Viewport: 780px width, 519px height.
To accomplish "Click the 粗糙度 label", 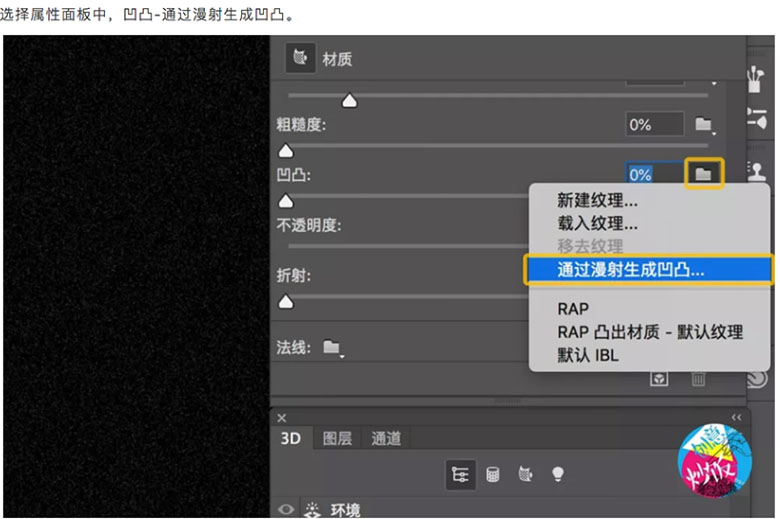I will 301,124.
